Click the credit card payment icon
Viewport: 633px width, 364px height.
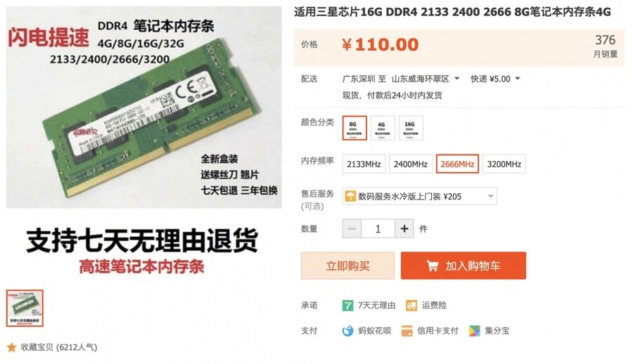click(407, 331)
